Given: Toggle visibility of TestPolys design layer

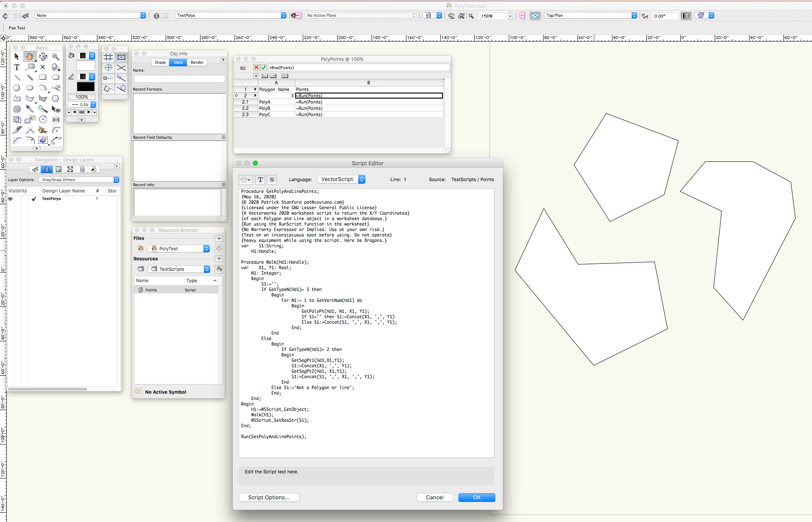Looking at the screenshot, I should (10, 199).
